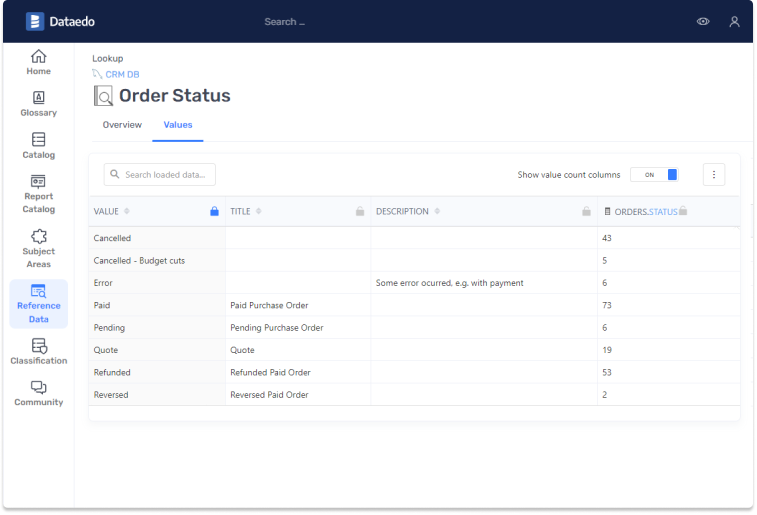Open the three-dot options menu
757x515 pixels.
(x=714, y=175)
